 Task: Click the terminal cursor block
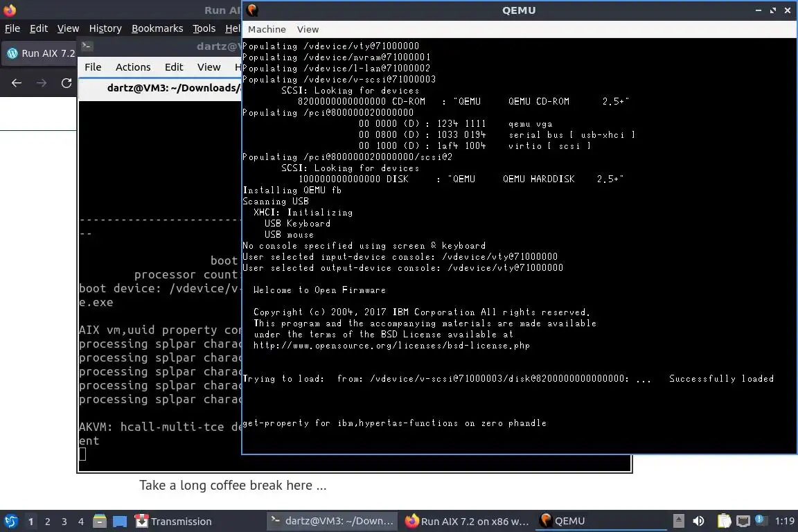coord(82,454)
